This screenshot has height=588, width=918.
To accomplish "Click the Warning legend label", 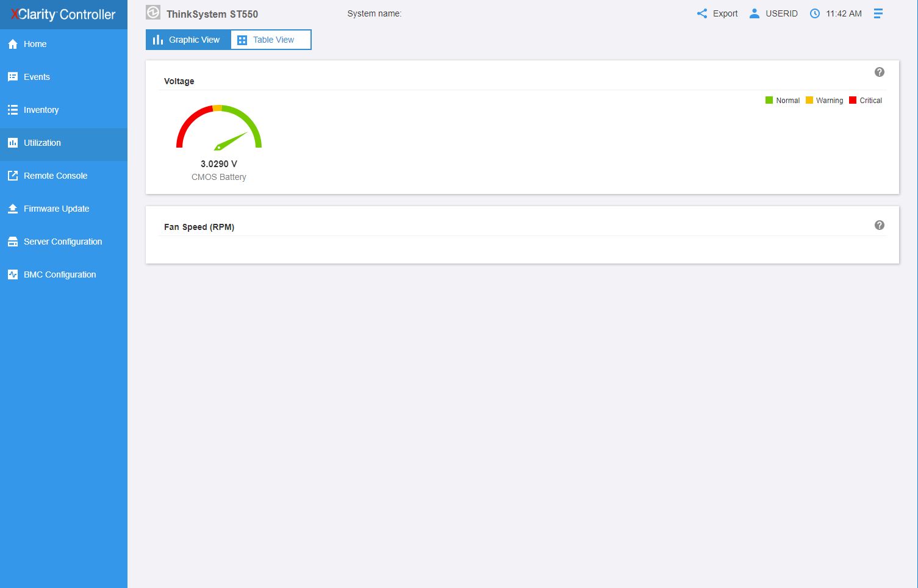I will tap(830, 101).
